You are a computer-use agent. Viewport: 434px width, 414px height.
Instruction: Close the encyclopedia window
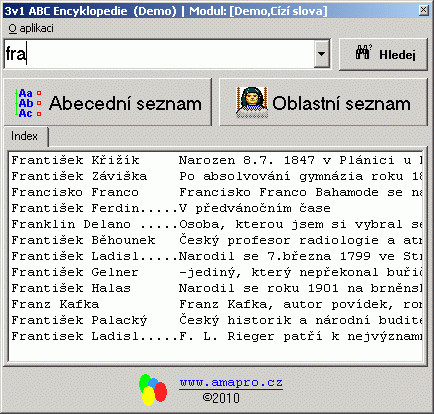click(x=424, y=10)
